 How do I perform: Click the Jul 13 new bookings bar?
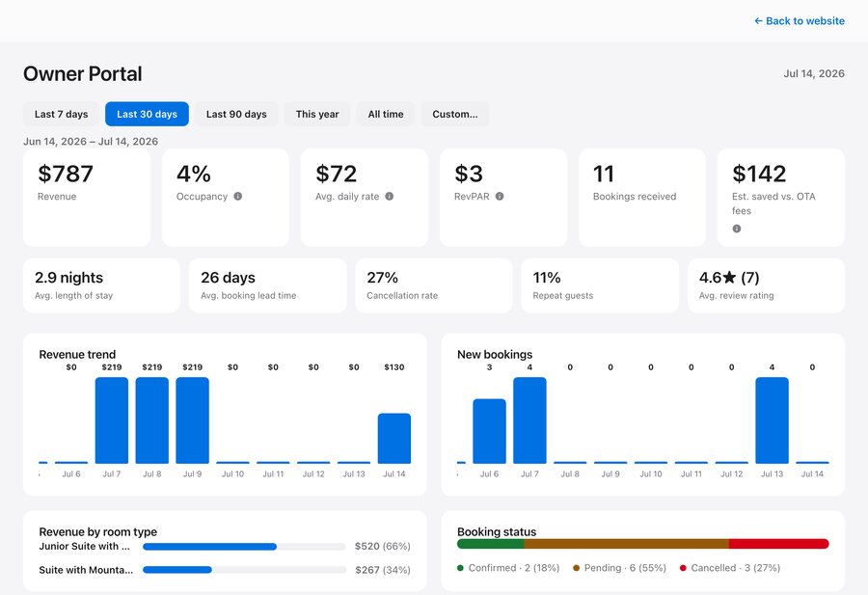point(773,420)
